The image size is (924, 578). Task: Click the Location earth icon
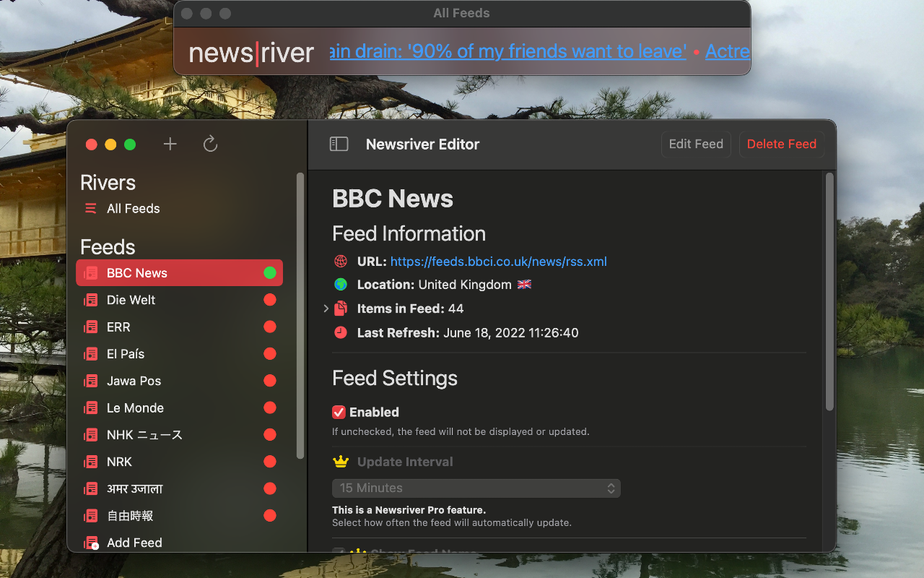341,285
